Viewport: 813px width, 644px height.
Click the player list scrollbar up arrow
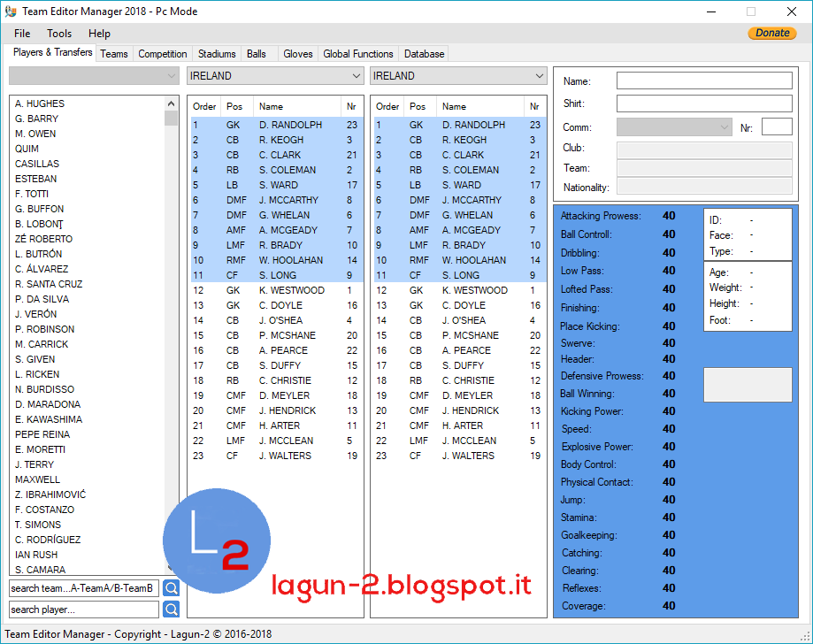pos(171,103)
